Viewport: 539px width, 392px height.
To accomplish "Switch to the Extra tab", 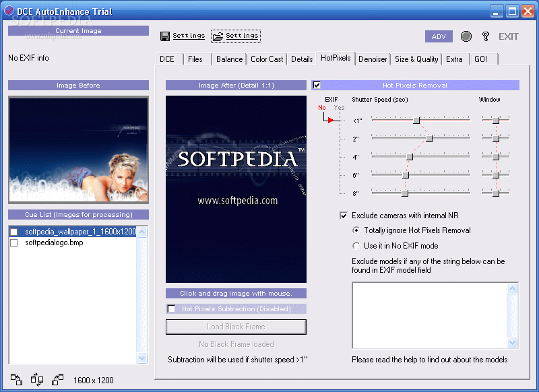I will pyautogui.click(x=455, y=59).
